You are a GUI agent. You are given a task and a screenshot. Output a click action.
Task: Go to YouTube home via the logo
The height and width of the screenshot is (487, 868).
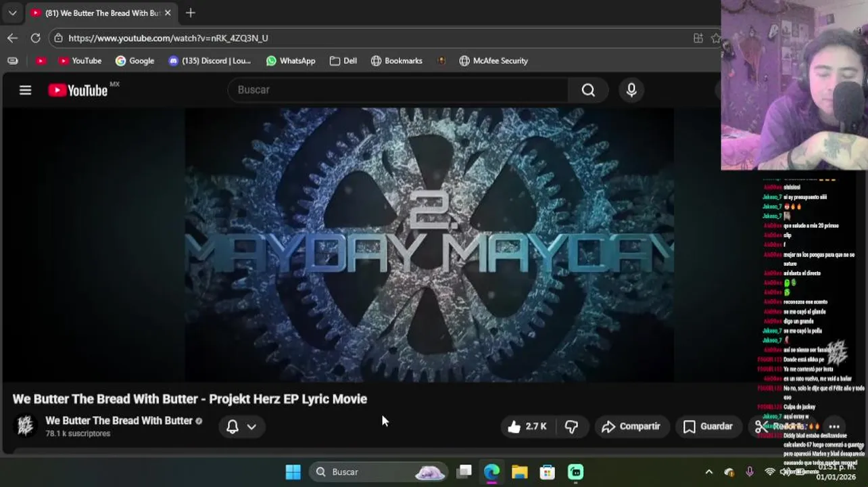78,90
